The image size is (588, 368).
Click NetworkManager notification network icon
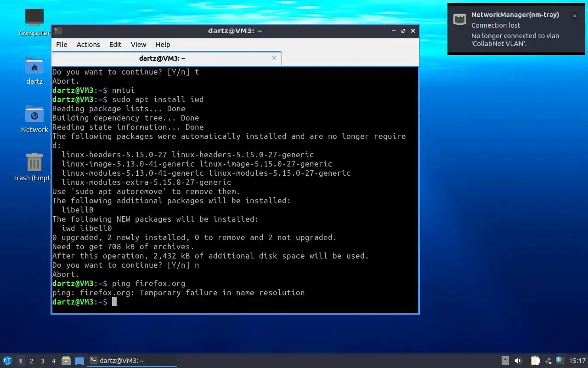pos(460,19)
